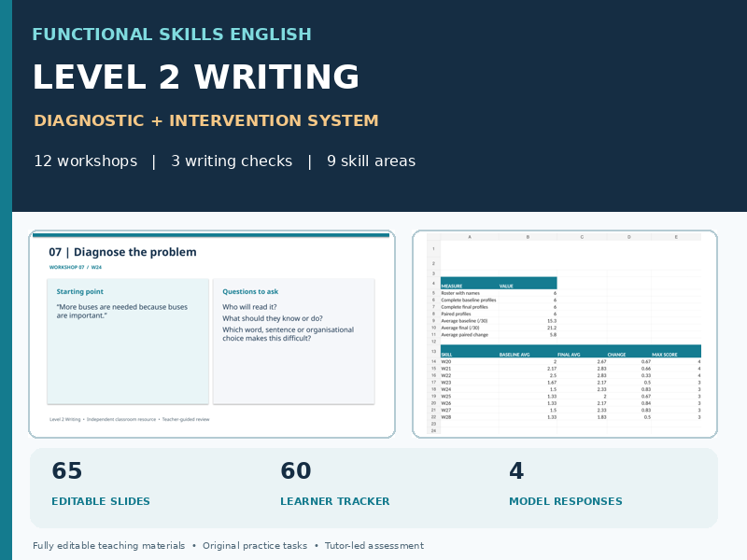
Task: Click the '07 | Diagnose the problem' slide title
Action: 122,252
